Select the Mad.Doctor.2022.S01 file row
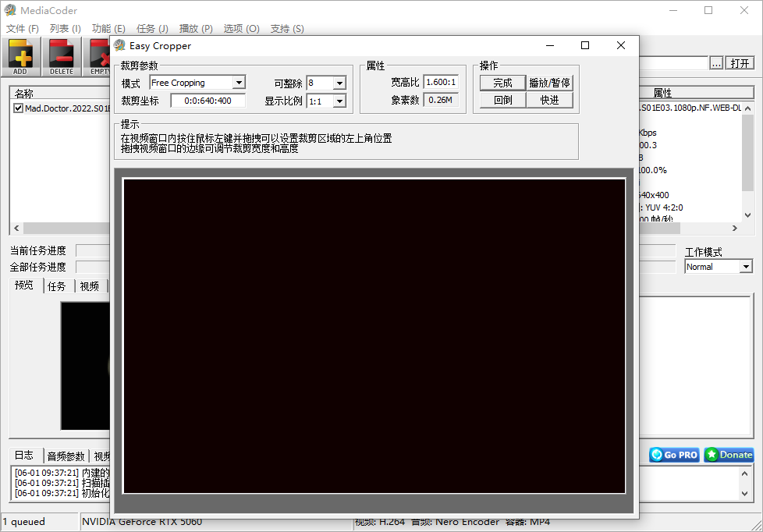The width and height of the screenshot is (763, 532). pos(67,108)
